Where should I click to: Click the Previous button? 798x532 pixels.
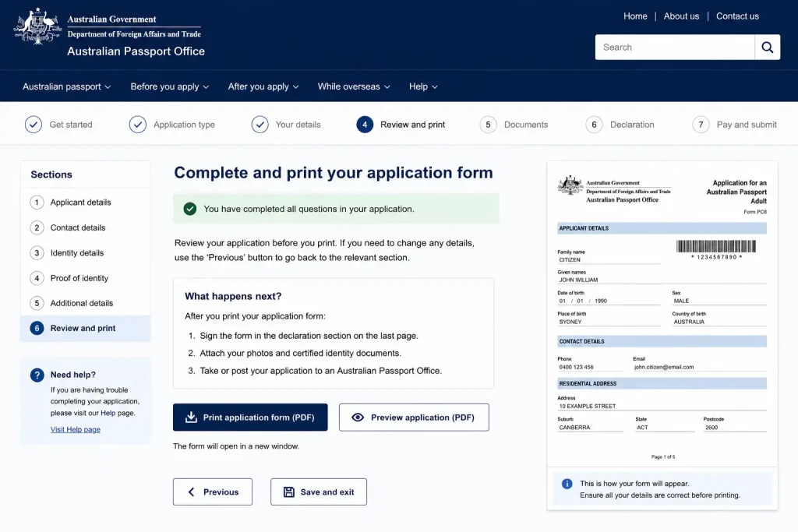click(x=213, y=491)
